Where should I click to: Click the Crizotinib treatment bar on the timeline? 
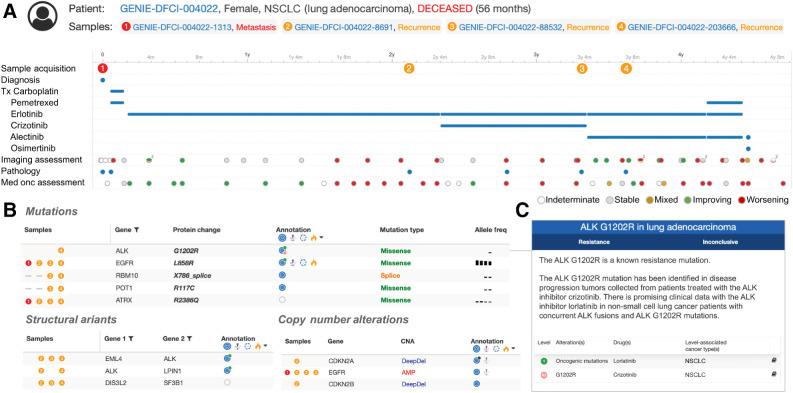coord(513,125)
